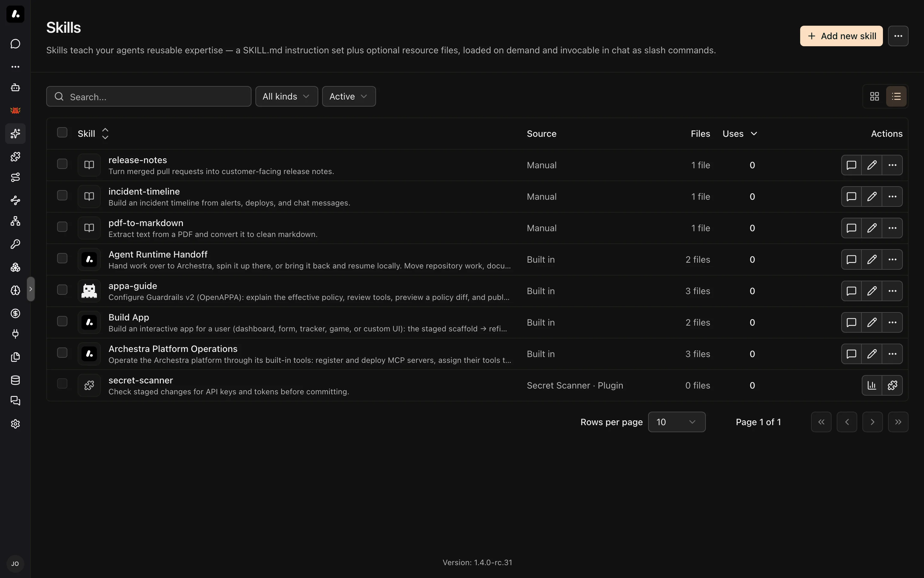The height and width of the screenshot is (578, 924).
Task: Select the pdf-to-markdown checkbox
Action: (x=62, y=227)
